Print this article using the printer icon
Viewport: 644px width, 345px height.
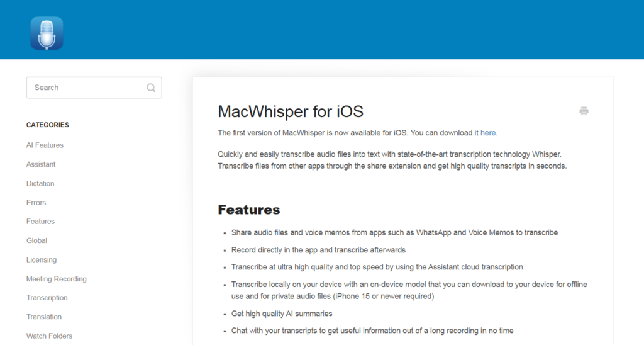pyautogui.click(x=584, y=111)
